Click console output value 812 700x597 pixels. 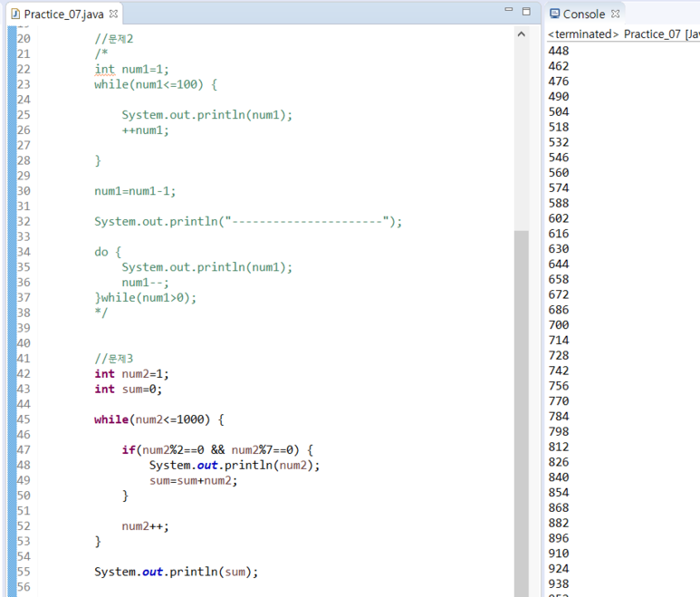[x=559, y=447]
